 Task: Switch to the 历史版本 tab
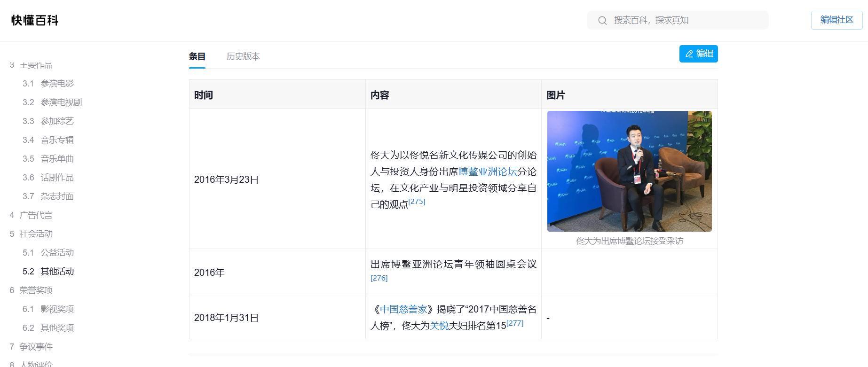tap(243, 56)
